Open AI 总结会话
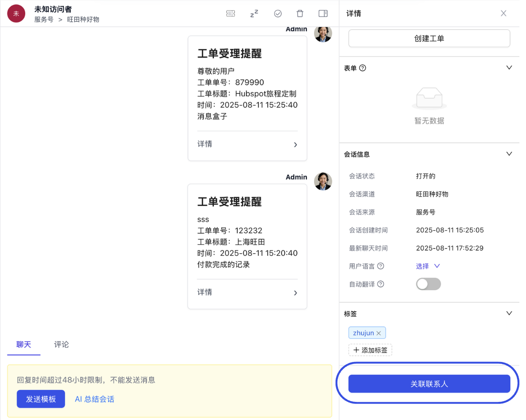This screenshot has width=526, height=420. (x=94, y=399)
